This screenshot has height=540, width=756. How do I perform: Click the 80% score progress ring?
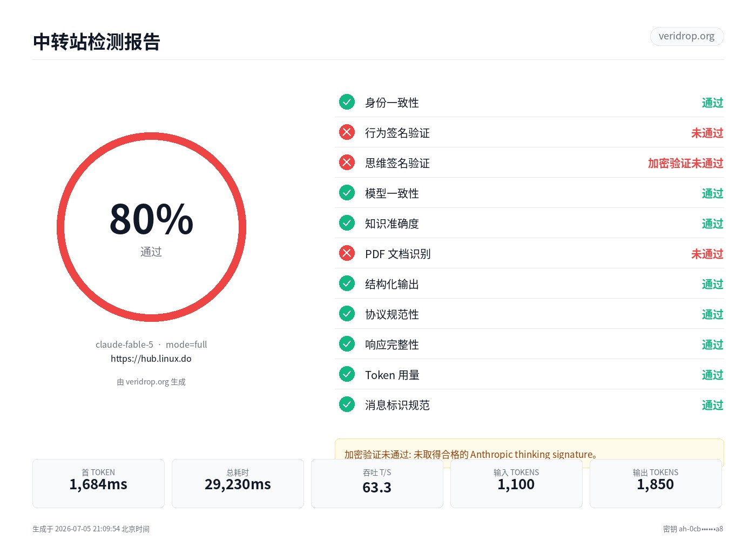(x=151, y=227)
